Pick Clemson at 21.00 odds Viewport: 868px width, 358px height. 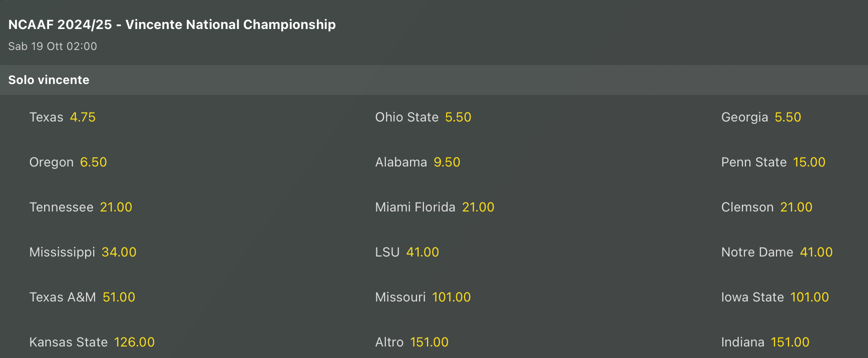coord(767,207)
